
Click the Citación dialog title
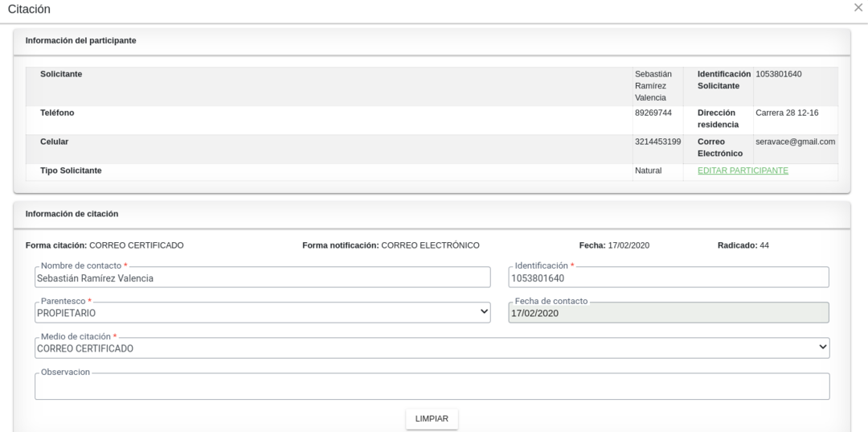tap(29, 9)
